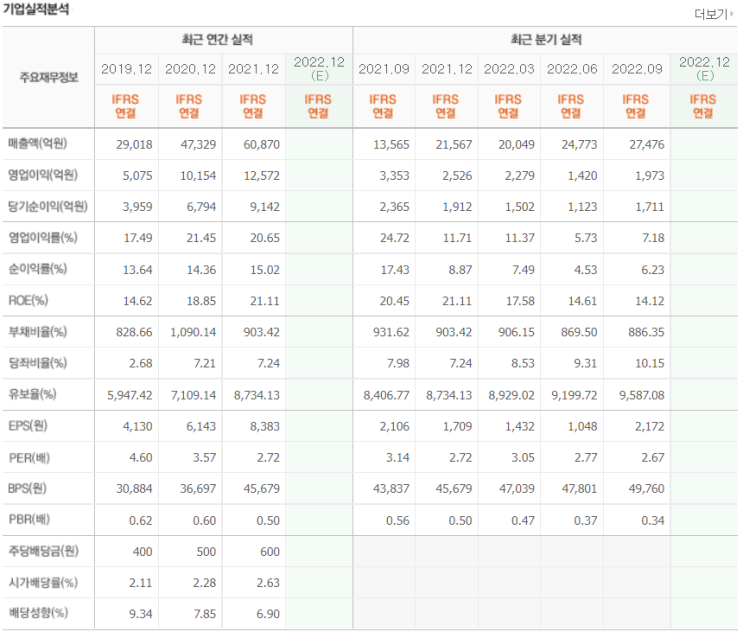
Task: Click the 부채비율(%) row label
Action: [x=37, y=331]
